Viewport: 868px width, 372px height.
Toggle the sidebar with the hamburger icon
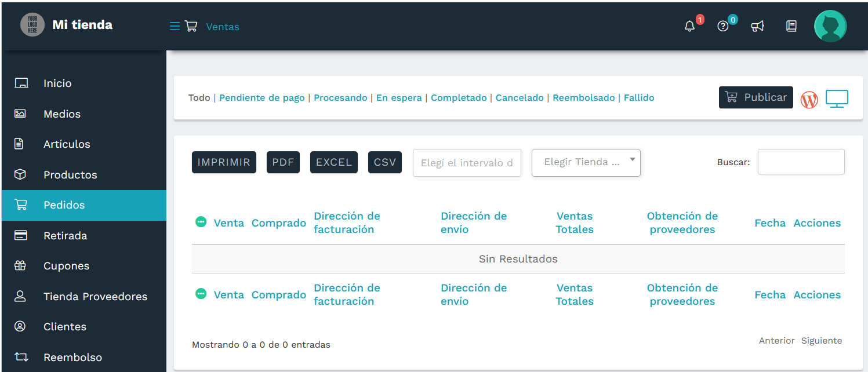click(x=173, y=25)
